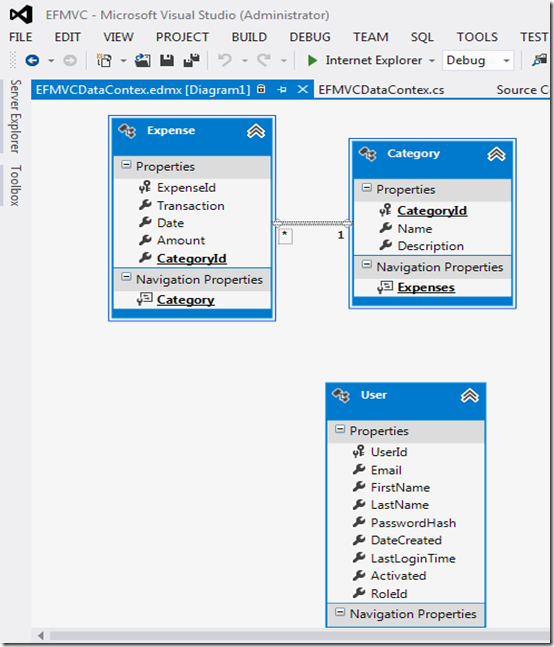Click the key icon beside UserId
Screen dimensions: 554x647
point(358,451)
